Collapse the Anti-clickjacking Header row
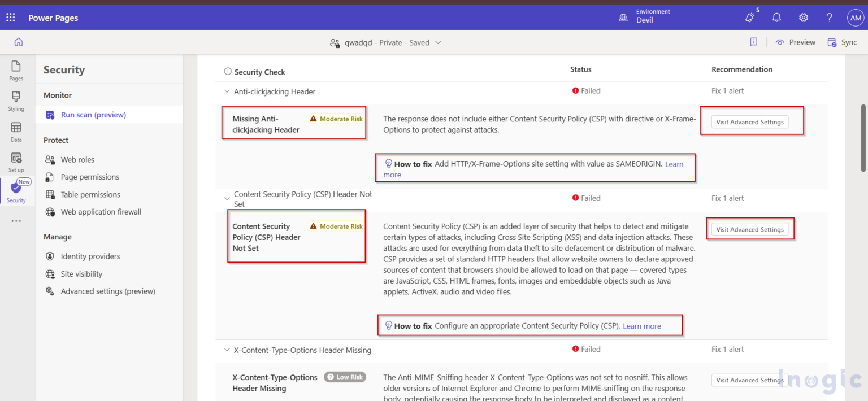Viewport: 868px width, 401px height. [227, 91]
